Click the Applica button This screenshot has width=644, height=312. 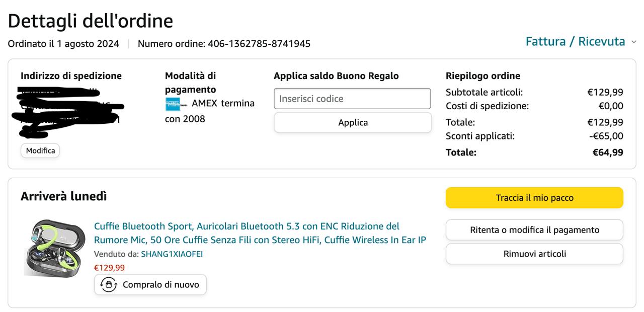click(x=353, y=123)
